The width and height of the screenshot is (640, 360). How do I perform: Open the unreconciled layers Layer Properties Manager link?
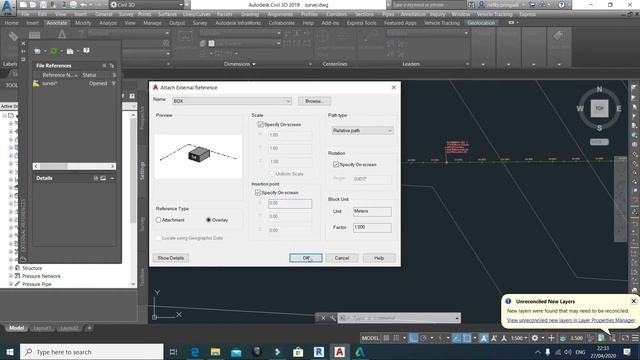(571, 320)
